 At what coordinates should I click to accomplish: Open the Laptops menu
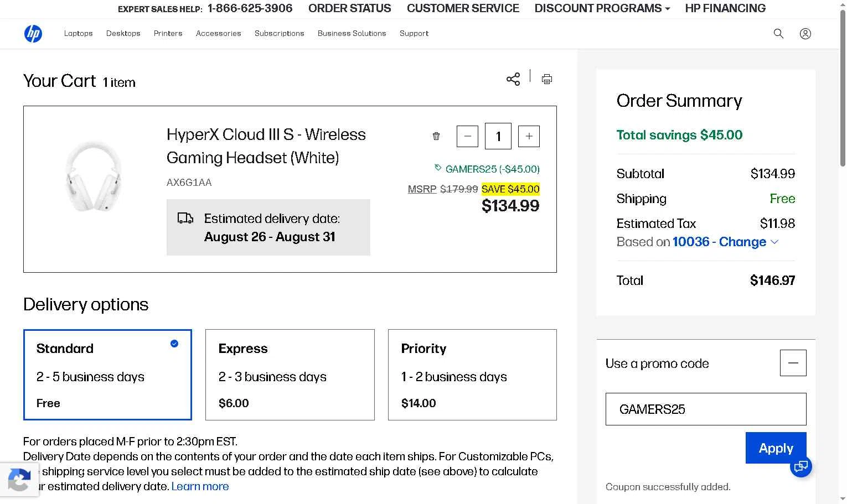coord(79,34)
